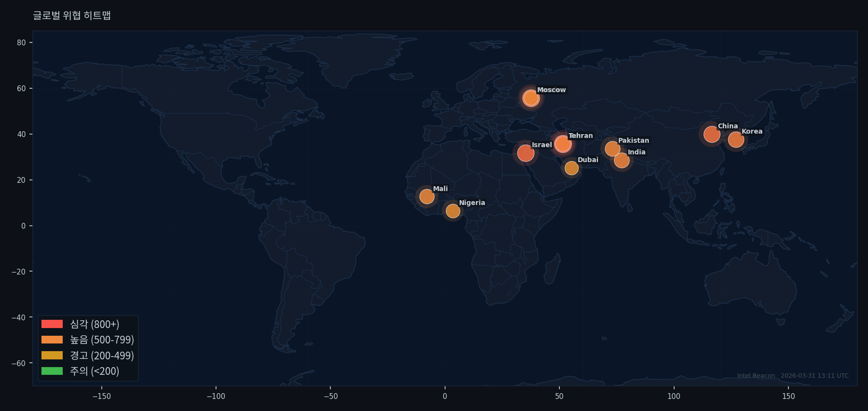Select the Tehran threat hotspot circle

coord(562,144)
